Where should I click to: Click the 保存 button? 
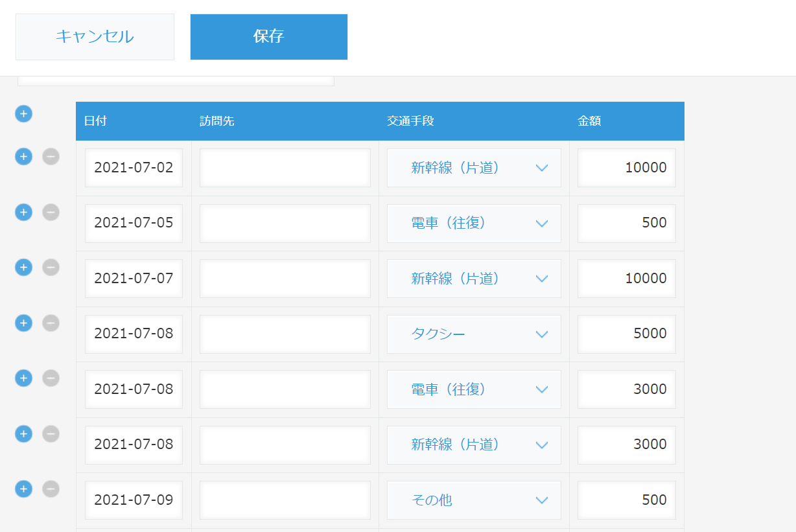click(269, 37)
